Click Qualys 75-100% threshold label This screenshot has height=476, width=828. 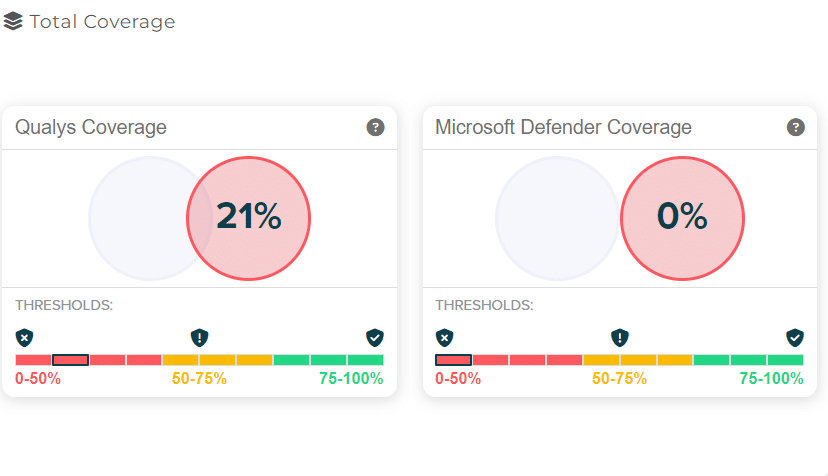point(351,379)
